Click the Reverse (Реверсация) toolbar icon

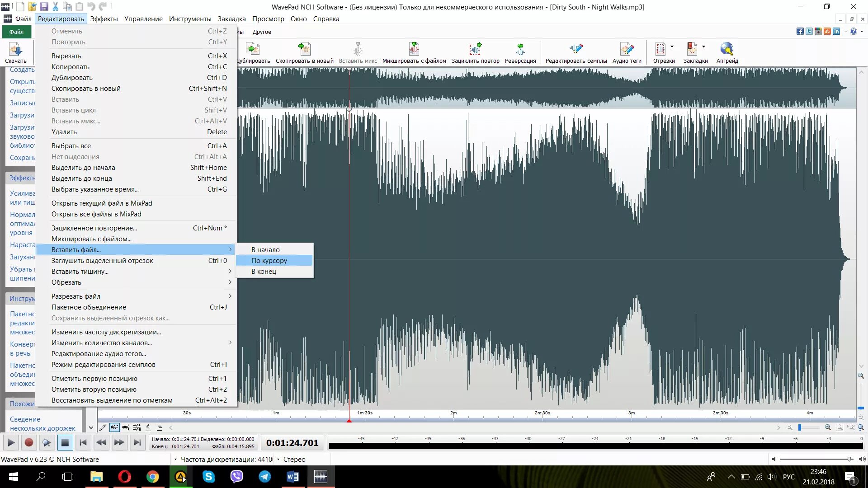(520, 49)
